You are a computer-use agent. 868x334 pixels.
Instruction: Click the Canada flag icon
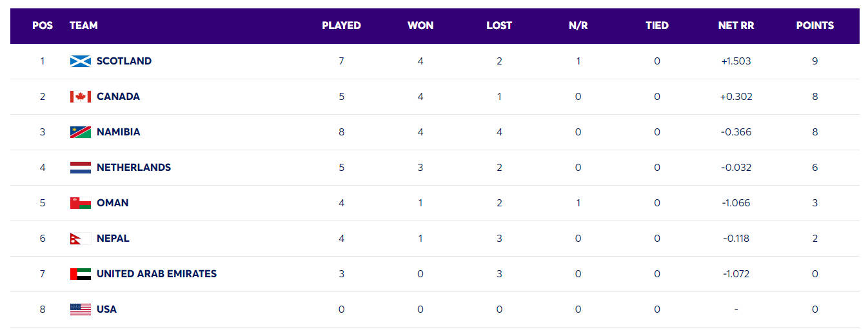[80, 97]
